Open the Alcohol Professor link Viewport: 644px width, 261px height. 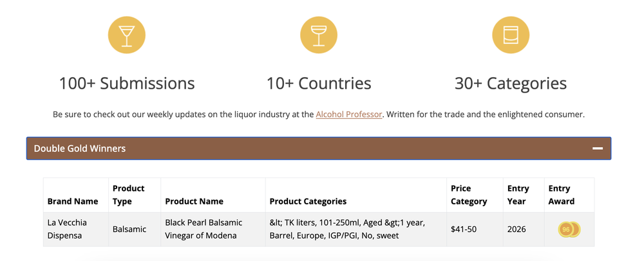click(348, 114)
